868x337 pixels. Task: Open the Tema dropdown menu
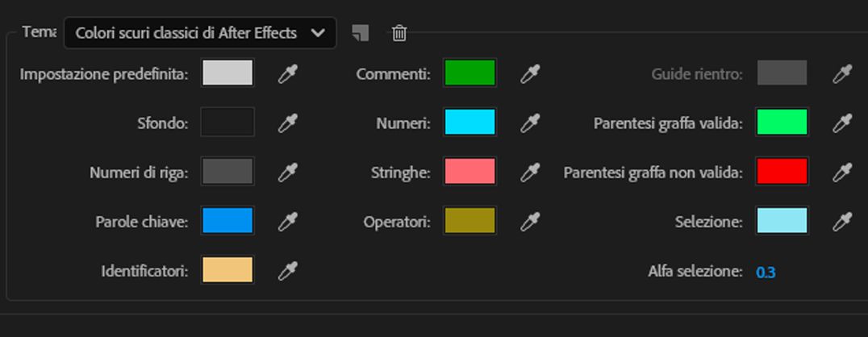click(x=200, y=33)
